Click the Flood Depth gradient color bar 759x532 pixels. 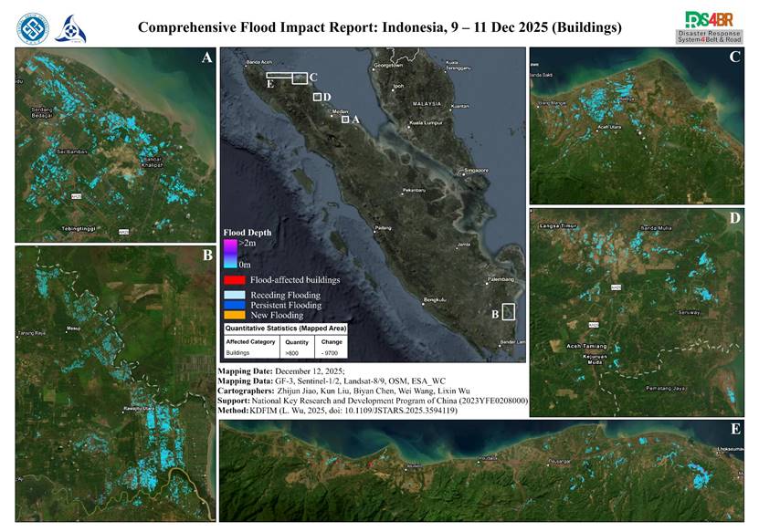[x=231, y=252]
